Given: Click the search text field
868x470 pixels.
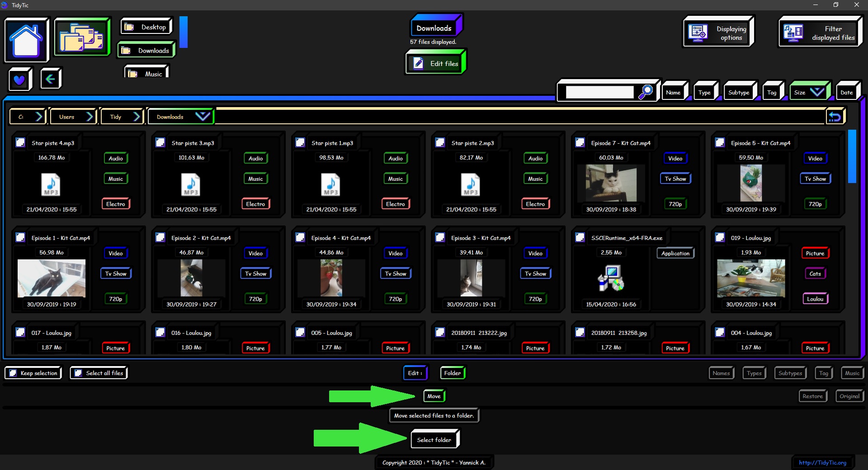Looking at the screenshot, I should click(599, 92).
